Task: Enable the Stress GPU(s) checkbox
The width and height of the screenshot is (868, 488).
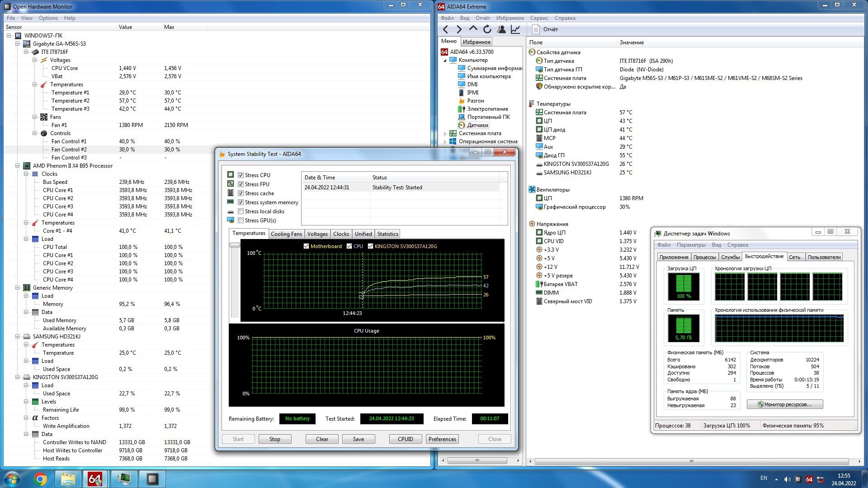Action: pyautogui.click(x=241, y=221)
